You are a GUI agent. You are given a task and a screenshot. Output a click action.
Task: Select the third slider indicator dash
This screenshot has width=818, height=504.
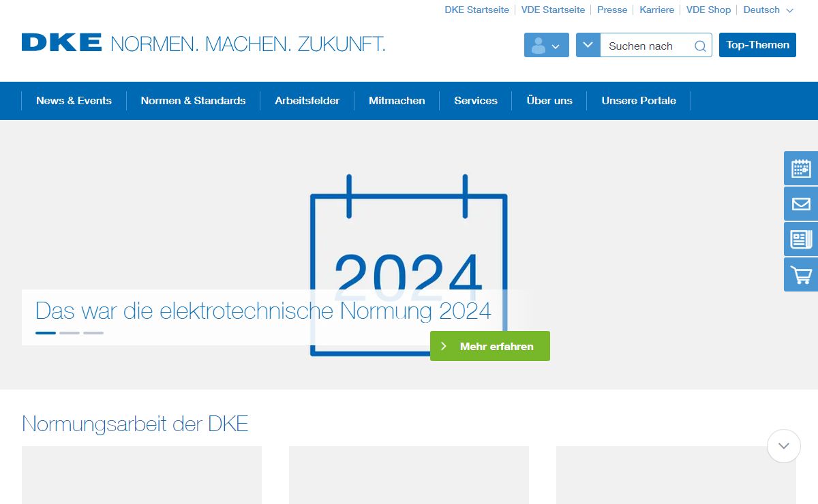(93, 333)
